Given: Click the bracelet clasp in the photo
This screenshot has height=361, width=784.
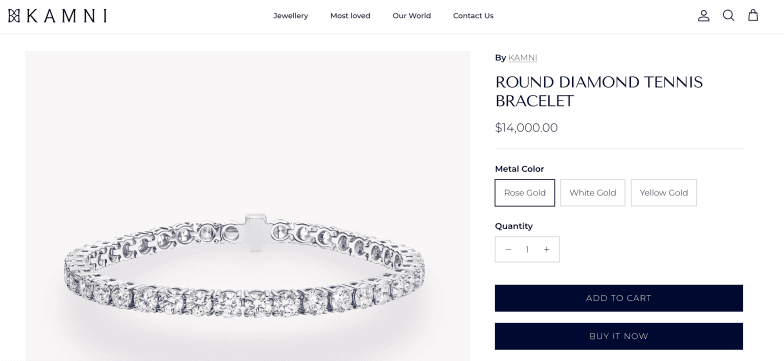Looking at the screenshot, I should (x=256, y=232).
